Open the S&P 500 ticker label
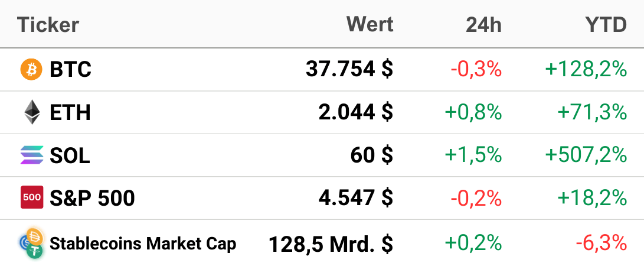This screenshot has width=644, height=266. [x=92, y=198]
